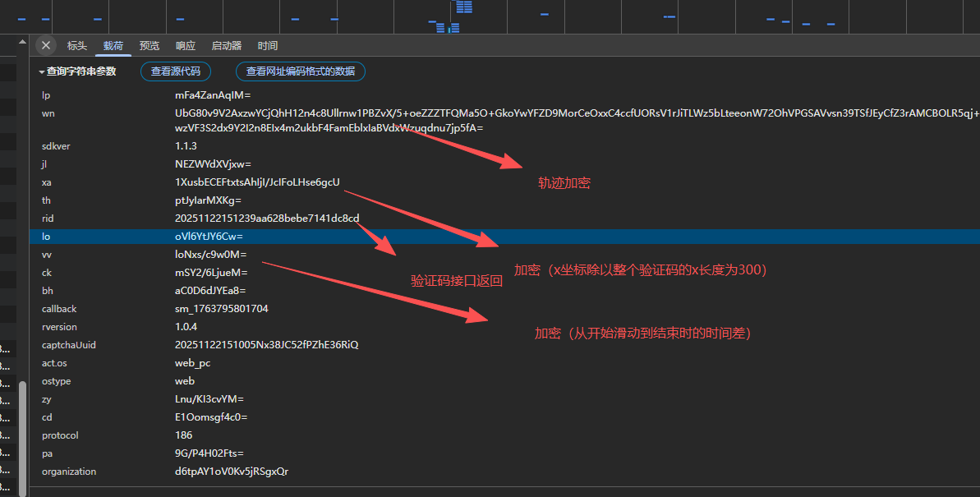This screenshot has height=497, width=980.
Task: Click the ostype value web
Action: [x=184, y=381]
